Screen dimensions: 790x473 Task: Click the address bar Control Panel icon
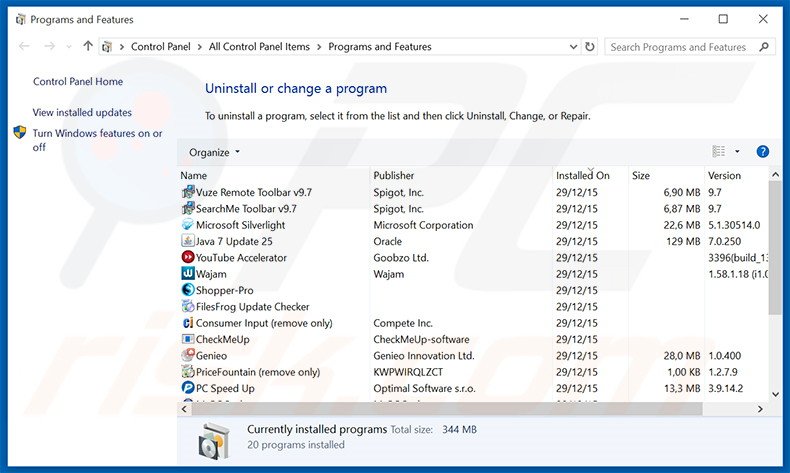click(107, 47)
